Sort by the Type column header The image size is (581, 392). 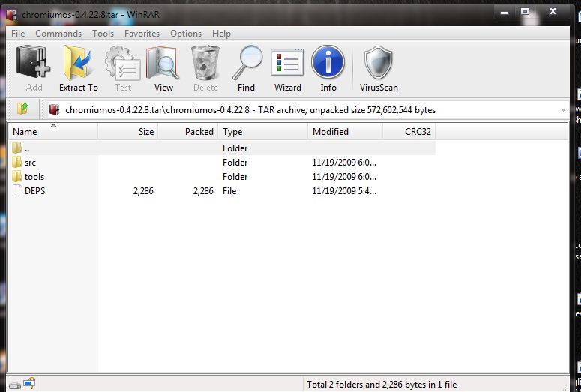pyautogui.click(x=263, y=131)
